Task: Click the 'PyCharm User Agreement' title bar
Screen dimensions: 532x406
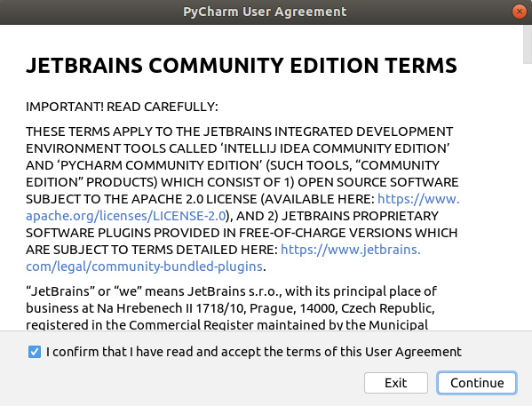Action: [265, 12]
